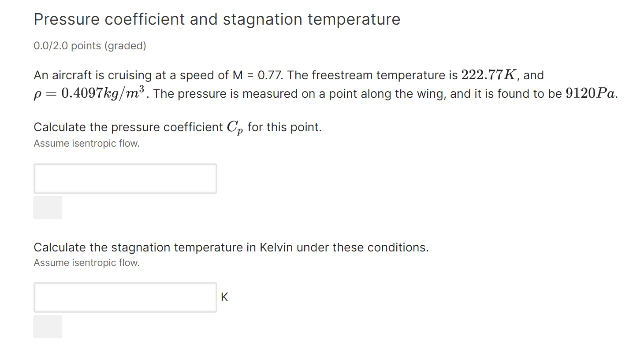Click the Assume isentropic flow hint under temperature
The image size is (644, 347).
pyautogui.click(x=86, y=262)
